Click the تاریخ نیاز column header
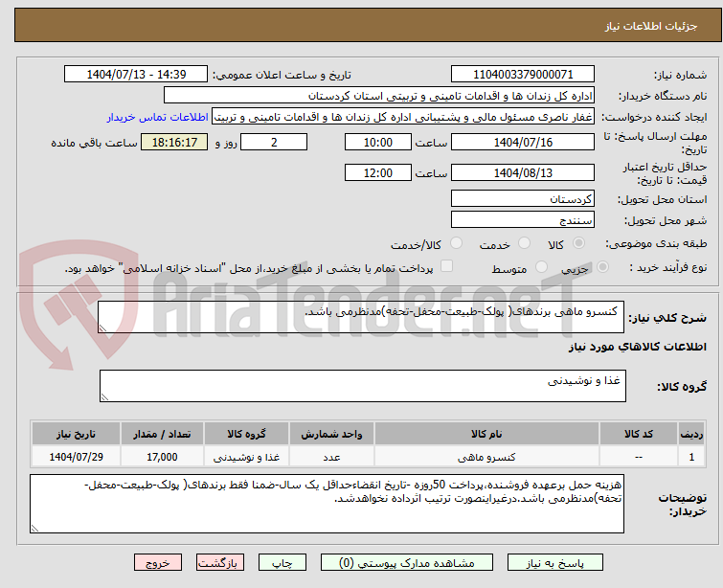This screenshot has width=723, height=588. [x=76, y=434]
